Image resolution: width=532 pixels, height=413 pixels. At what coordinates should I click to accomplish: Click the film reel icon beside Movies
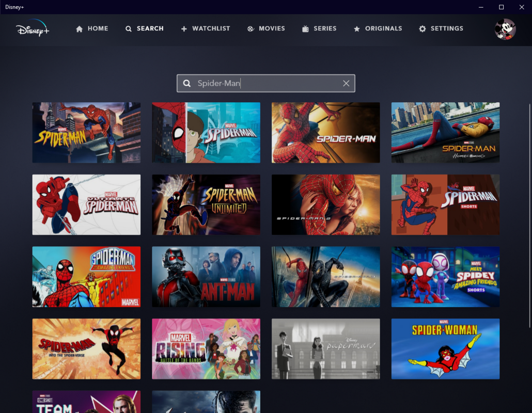click(x=251, y=29)
